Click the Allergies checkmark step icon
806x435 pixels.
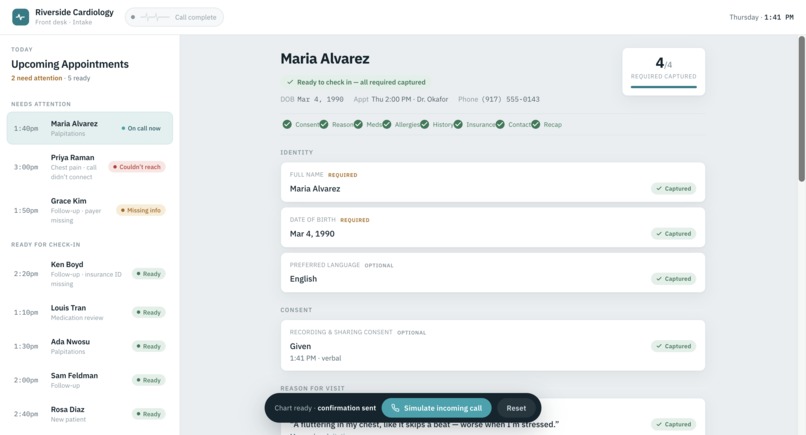(387, 124)
